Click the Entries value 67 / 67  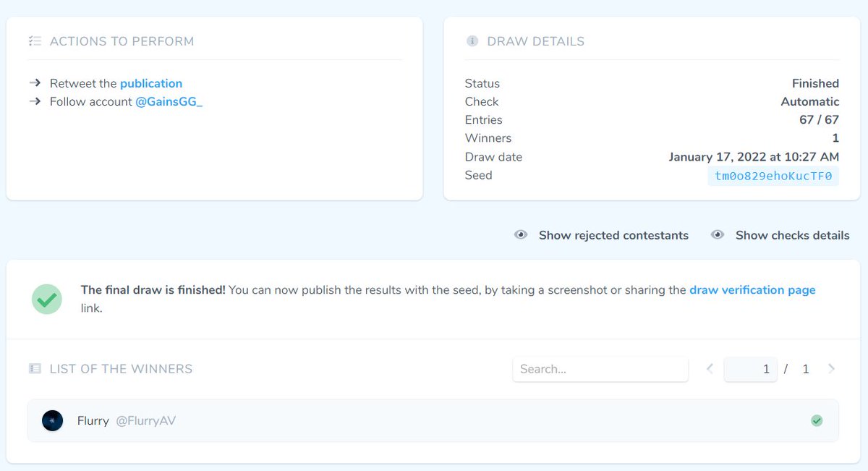pyautogui.click(x=819, y=120)
